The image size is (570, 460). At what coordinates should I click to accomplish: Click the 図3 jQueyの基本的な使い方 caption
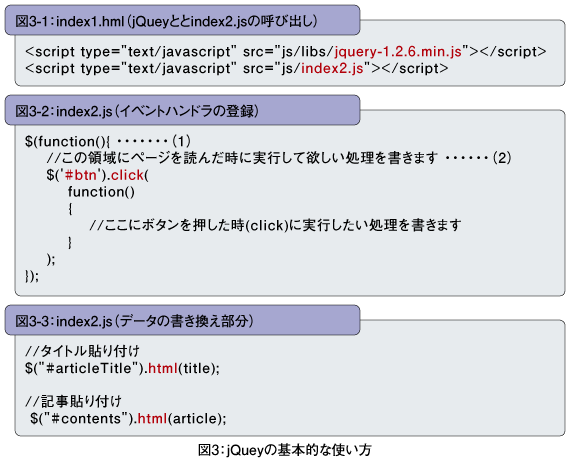click(285, 450)
